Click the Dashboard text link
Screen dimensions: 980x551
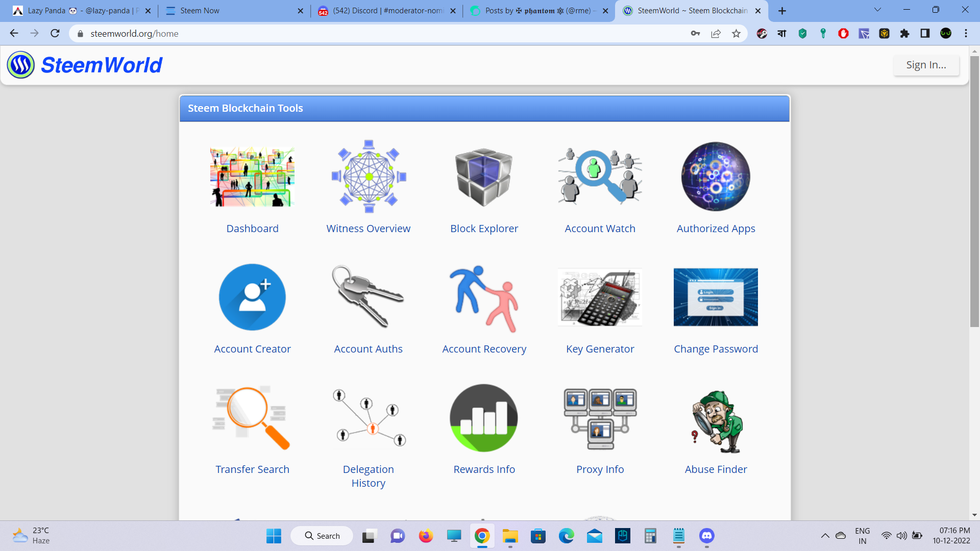tap(252, 229)
